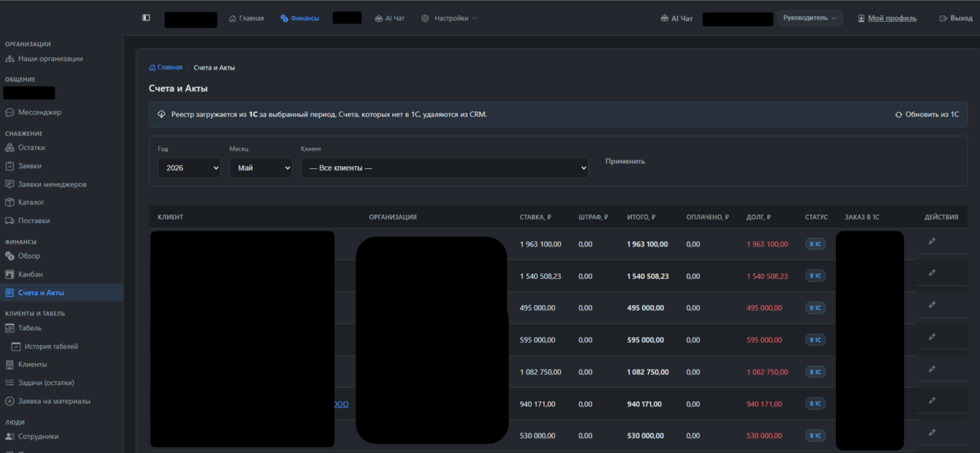Edit the 1 082 750,00 row
The width and height of the screenshot is (980, 453).
click(932, 369)
